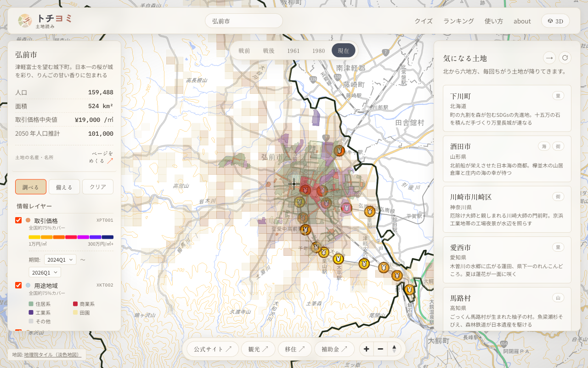The image size is (588, 368).
Task: Click the magenta swatch in price legend
Action: click(x=83, y=237)
